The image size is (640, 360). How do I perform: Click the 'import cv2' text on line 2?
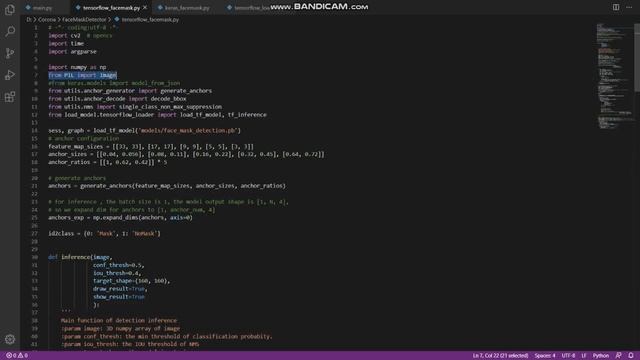tap(64, 36)
